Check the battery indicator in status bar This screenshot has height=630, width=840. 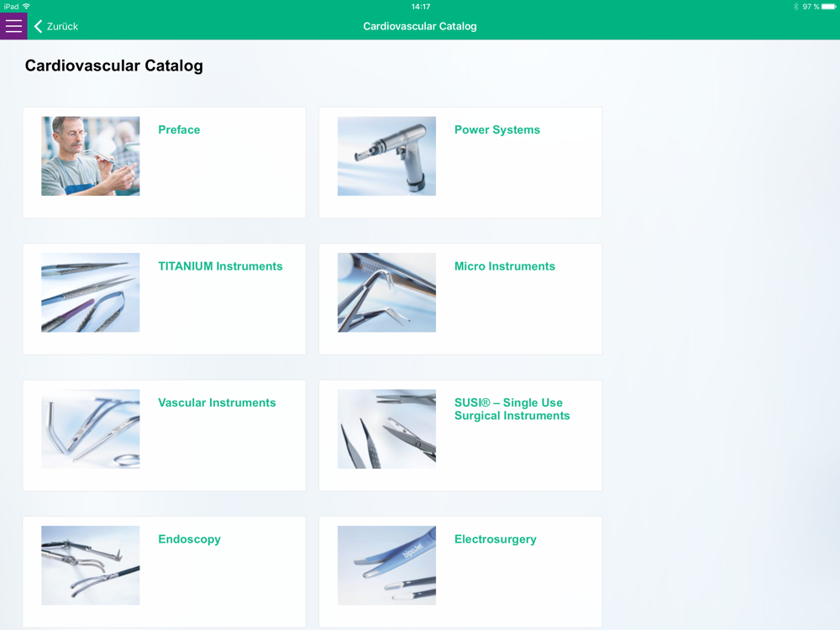[828, 7]
